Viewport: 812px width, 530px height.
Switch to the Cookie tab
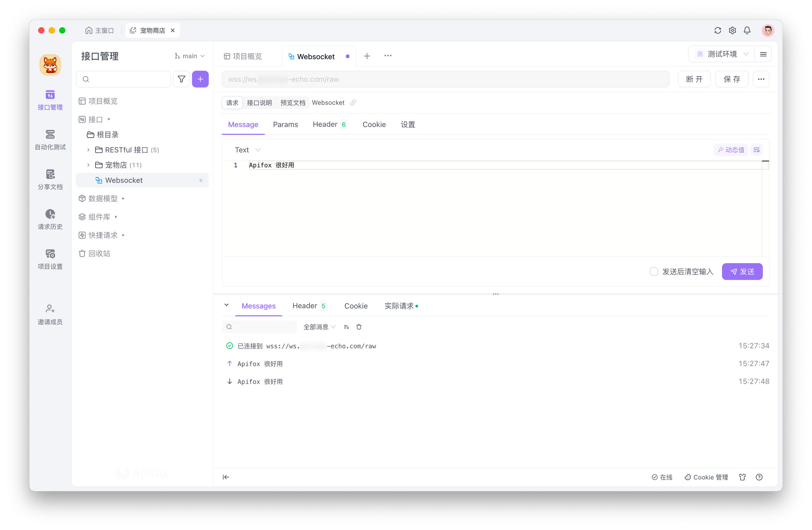pos(374,124)
